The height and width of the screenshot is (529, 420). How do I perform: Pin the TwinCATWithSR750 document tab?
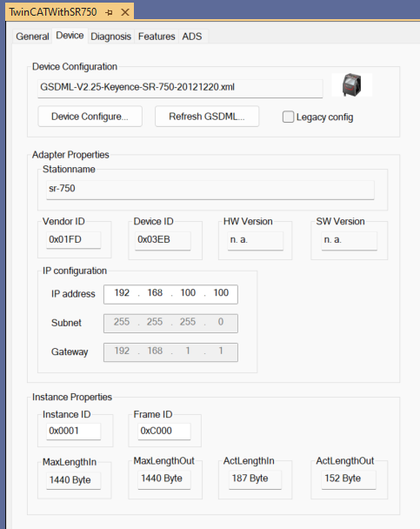click(109, 12)
